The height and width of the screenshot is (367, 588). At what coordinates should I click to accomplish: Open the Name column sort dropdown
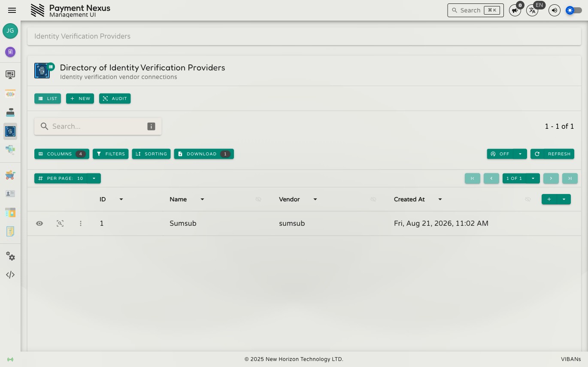202,199
